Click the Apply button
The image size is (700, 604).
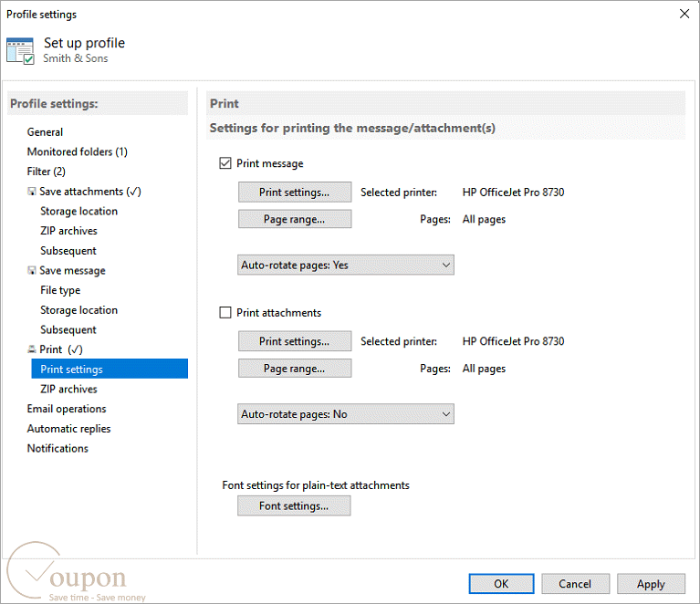[x=651, y=584]
